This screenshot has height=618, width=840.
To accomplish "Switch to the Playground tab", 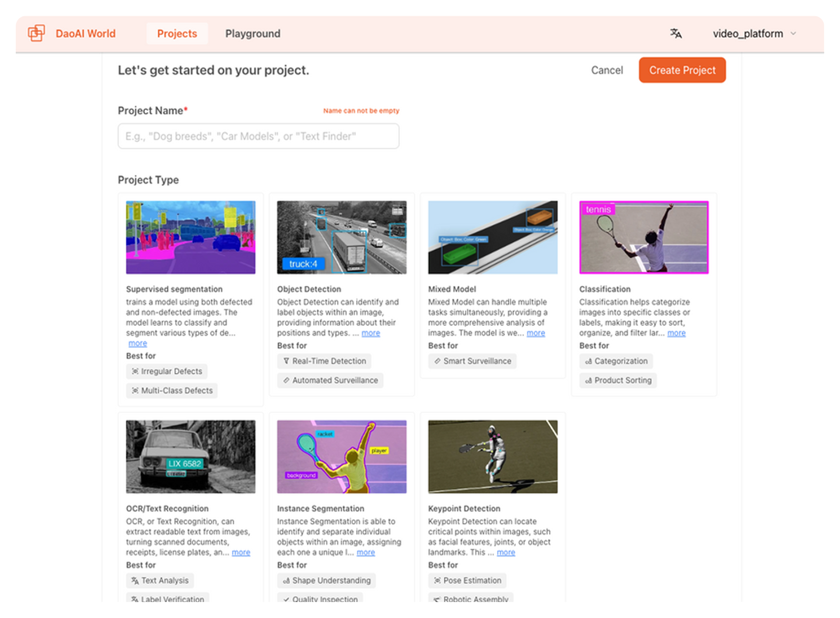I will pyautogui.click(x=252, y=34).
